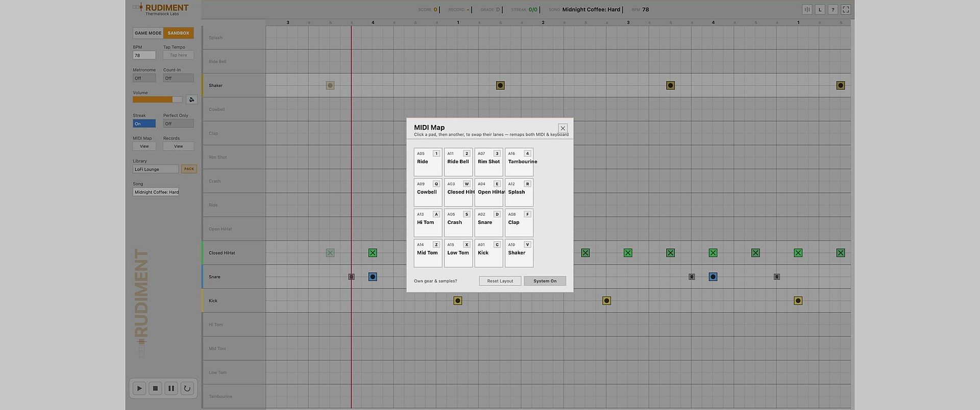Toggle the Streak On switch
The image size is (980, 410).
144,123
